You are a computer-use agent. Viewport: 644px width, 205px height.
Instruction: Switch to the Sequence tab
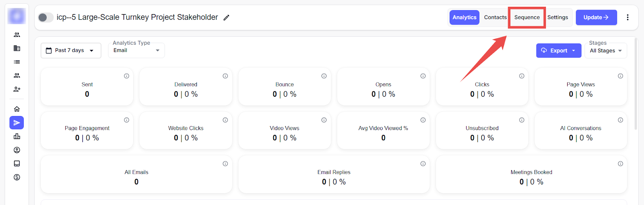527,17
